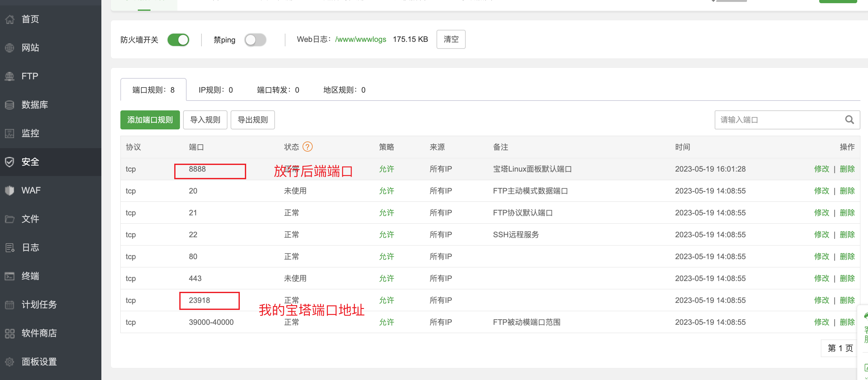
Task: Enable the 禁ping switch
Action: pyautogui.click(x=255, y=40)
